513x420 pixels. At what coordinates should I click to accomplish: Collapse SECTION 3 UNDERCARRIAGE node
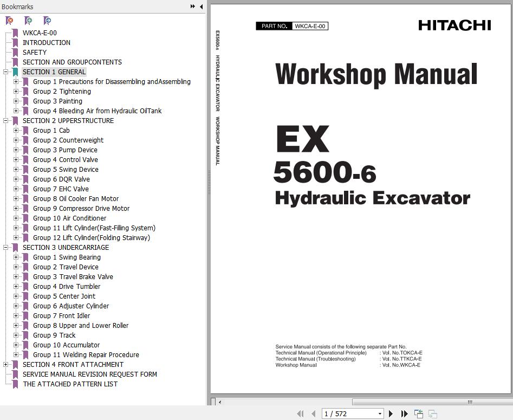(x=5, y=248)
